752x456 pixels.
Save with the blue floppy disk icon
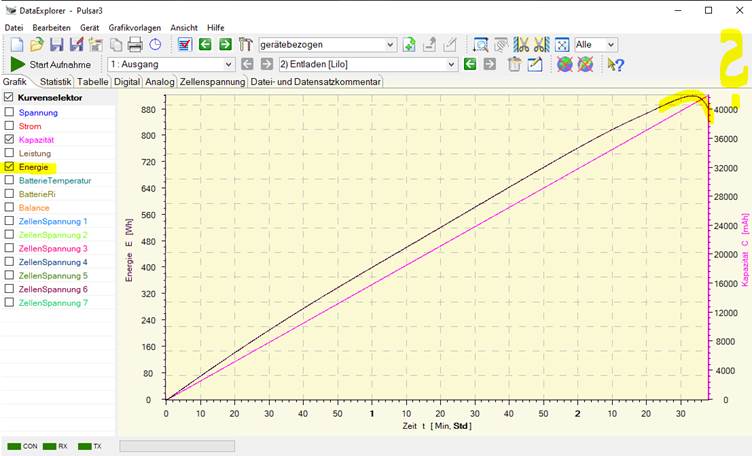[x=57, y=45]
